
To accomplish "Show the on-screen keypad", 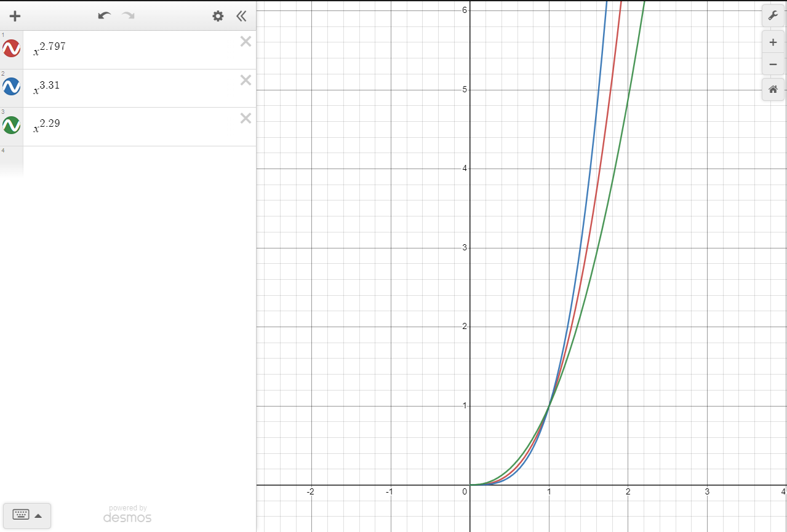I will [21, 515].
